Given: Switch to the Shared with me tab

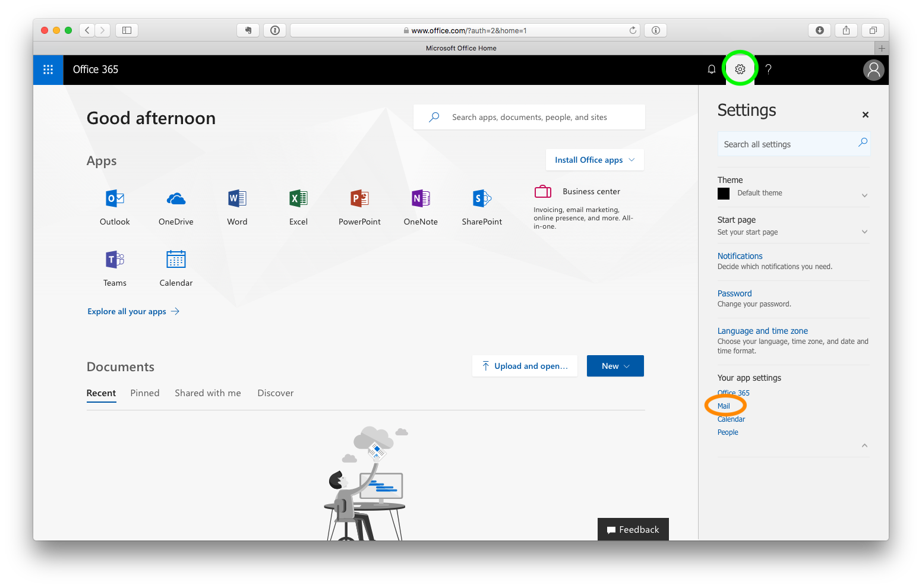Looking at the screenshot, I should click(x=208, y=393).
